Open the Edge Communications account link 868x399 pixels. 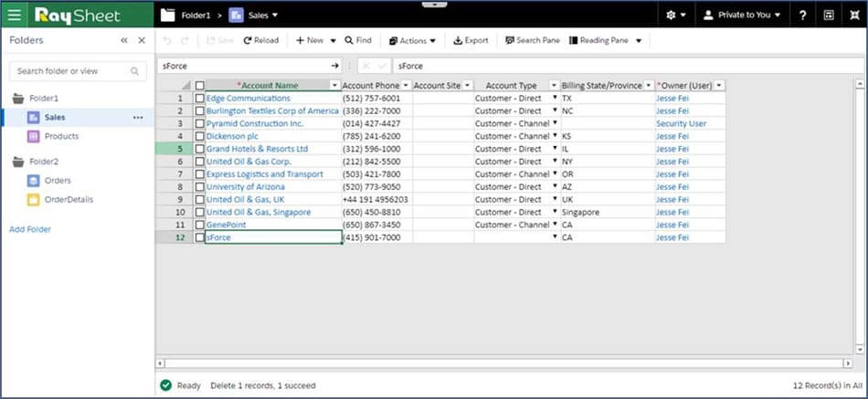coord(248,98)
